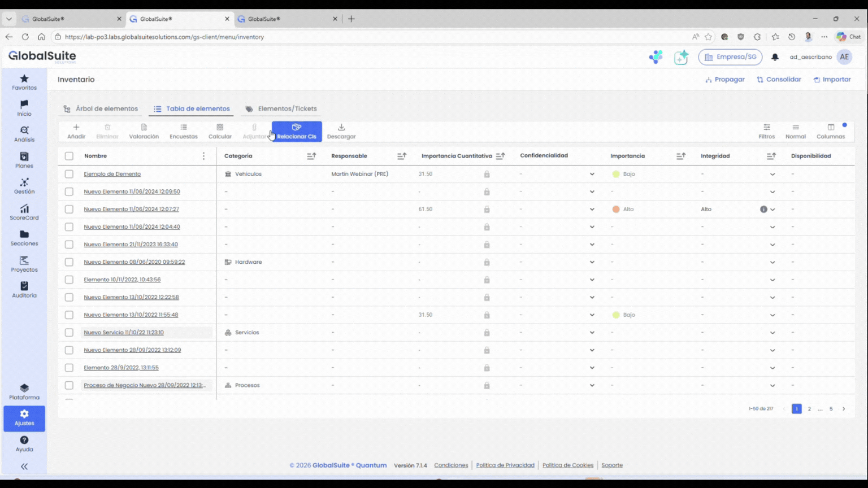
Task: Open the Filtros filter tool
Action: click(x=766, y=128)
